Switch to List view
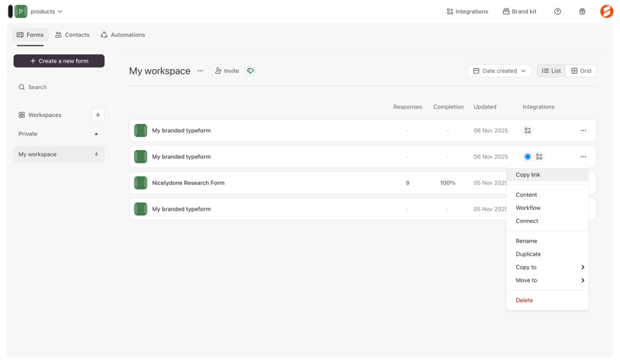The height and width of the screenshot is (364, 620). click(551, 70)
